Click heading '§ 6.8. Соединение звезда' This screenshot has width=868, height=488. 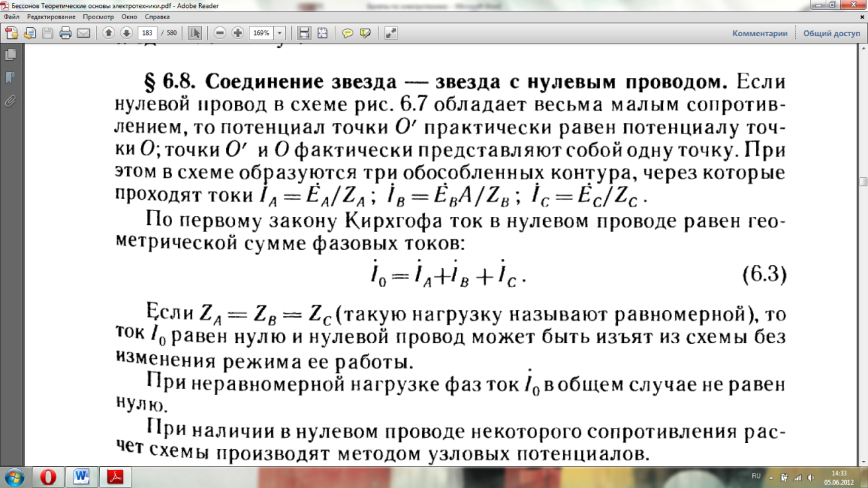tap(270, 83)
